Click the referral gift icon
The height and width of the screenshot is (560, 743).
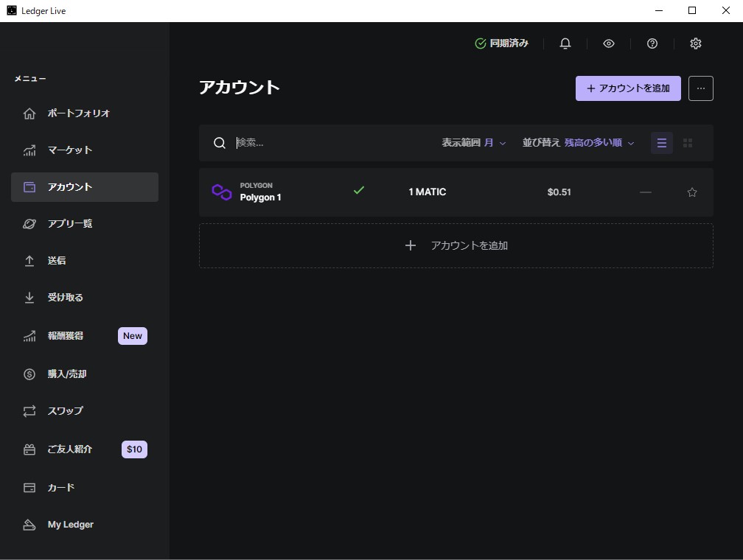pos(29,449)
